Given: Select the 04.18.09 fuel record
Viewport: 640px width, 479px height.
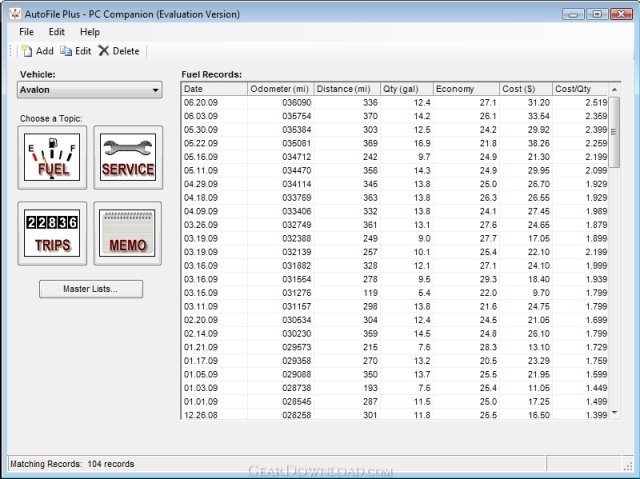Looking at the screenshot, I should [395, 197].
